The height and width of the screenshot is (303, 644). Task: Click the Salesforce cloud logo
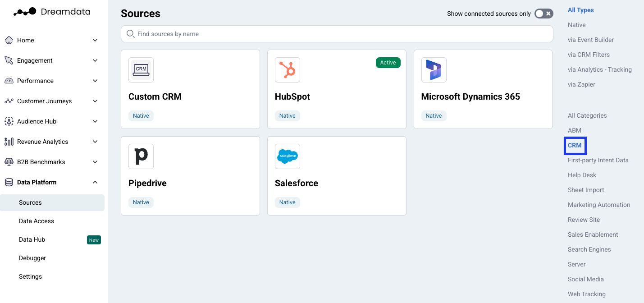288,156
